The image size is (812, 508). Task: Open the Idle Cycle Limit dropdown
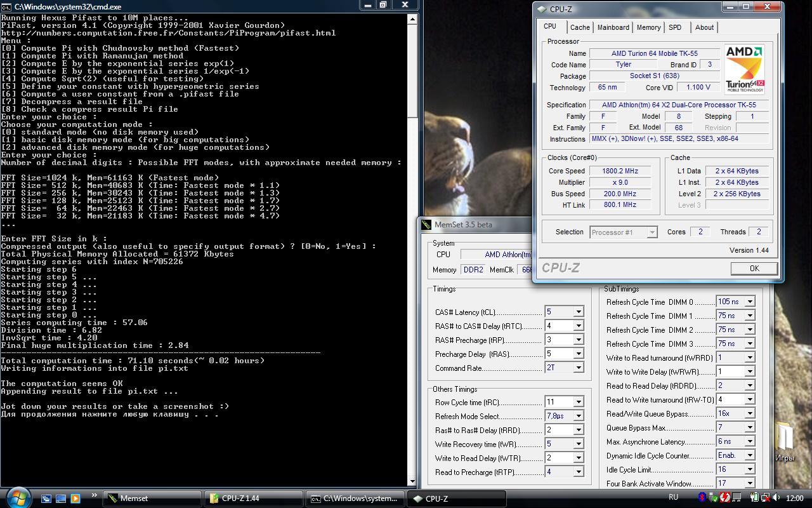point(750,469)
